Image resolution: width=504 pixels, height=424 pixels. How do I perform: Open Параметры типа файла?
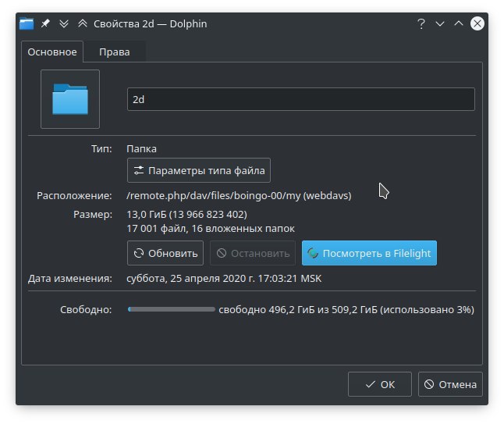(199, 170)
